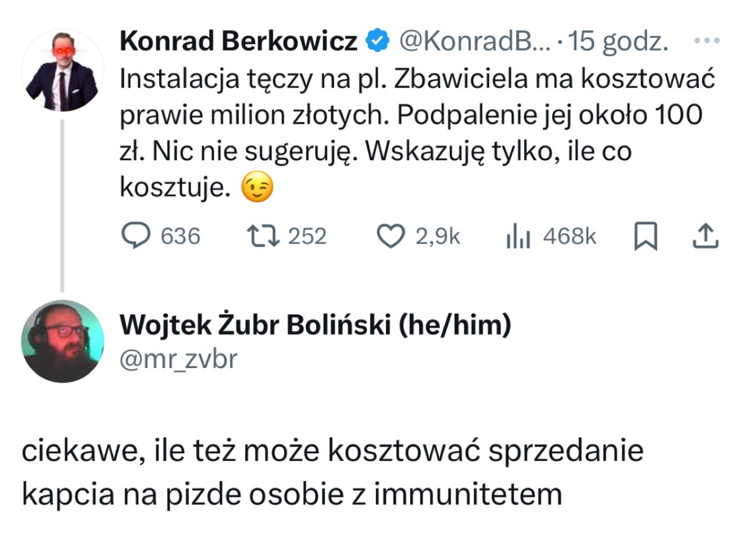Like the tweet with the heart icon

tap(389, 236)
